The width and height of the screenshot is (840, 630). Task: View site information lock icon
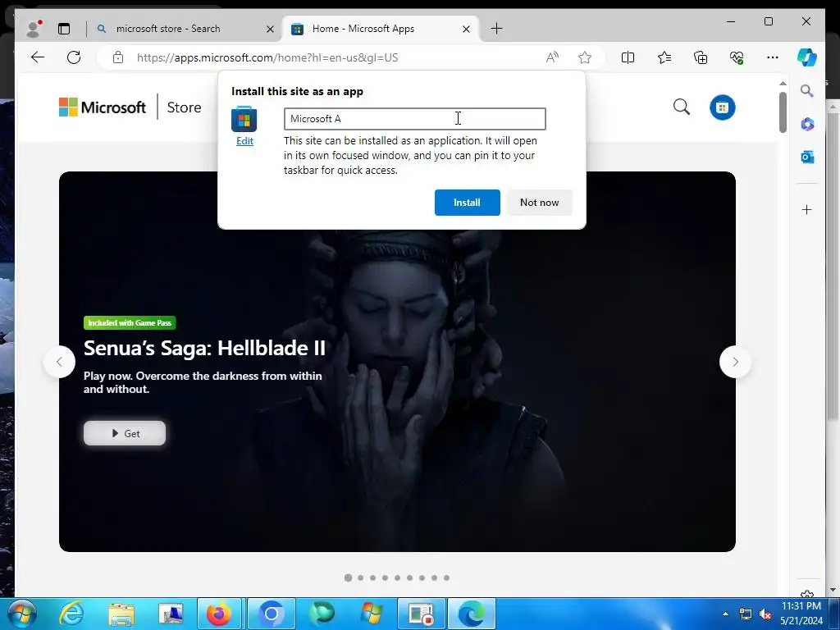(118, 57)
